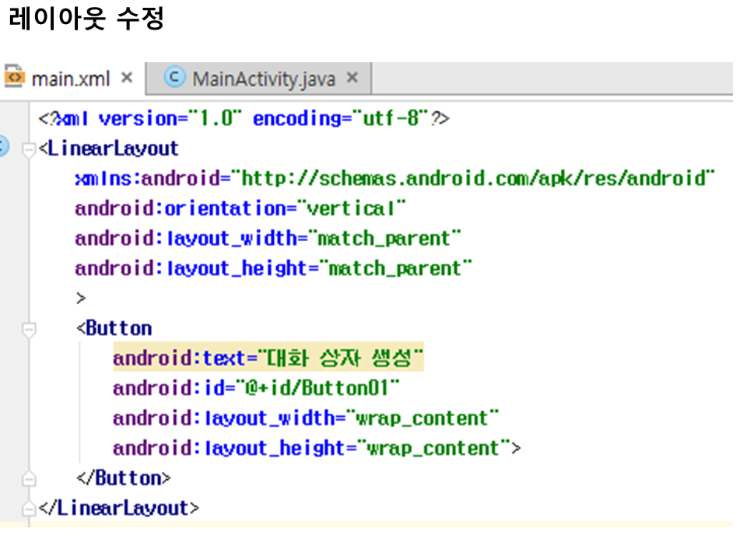This screenshot has width=747, height=560.
Task: Click the Java class icon on MainActivity.java tab
Action: click(x=175, y=78)
